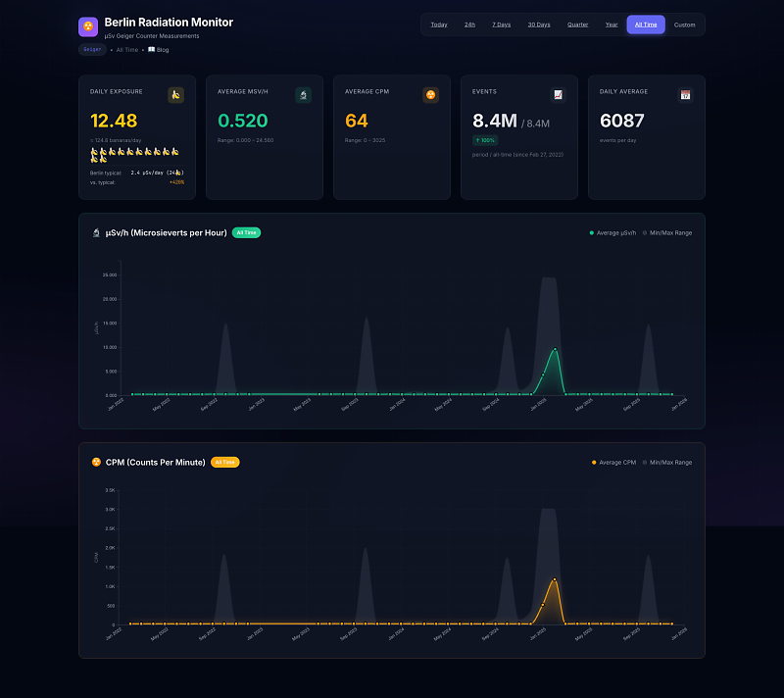Click the banana icon in Daily Exposure card
This screenshot has width=784, height=698.
tap(175, 95)
